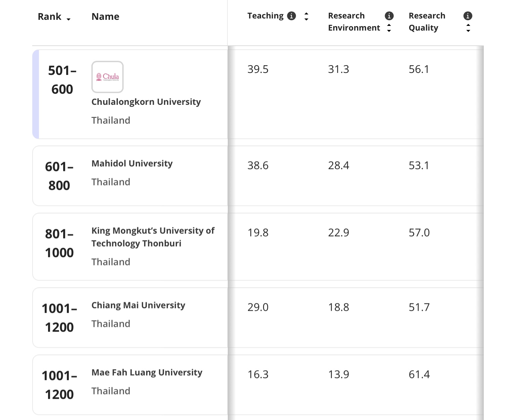Image resolution: width=516 pixels, height=420 pixels.
Task: Click the Research Quality header text
Action: click(x=427, y=22)
